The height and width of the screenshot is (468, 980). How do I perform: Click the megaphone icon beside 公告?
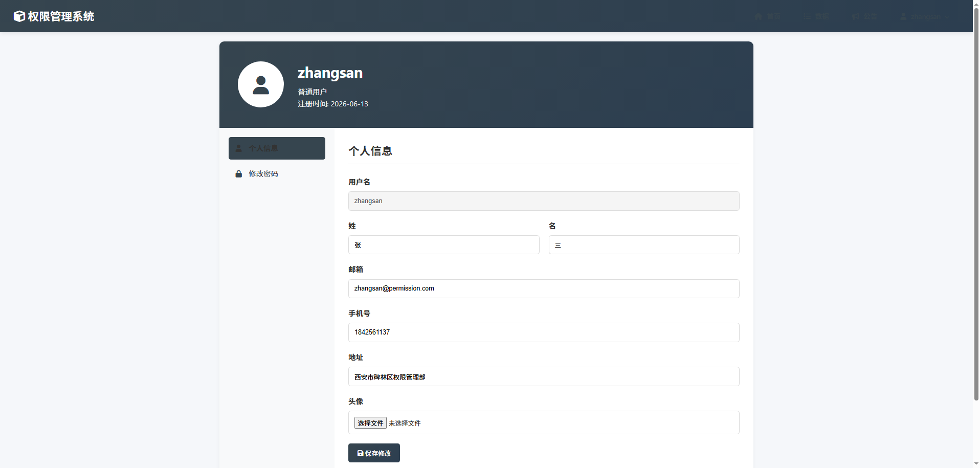856,16
